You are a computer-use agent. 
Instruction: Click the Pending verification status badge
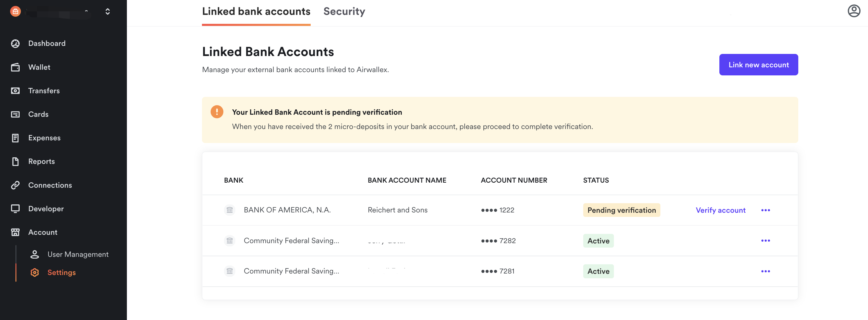621,210
